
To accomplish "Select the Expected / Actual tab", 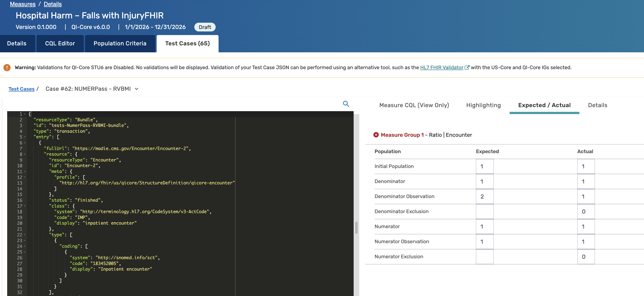I will click(544, 105).
